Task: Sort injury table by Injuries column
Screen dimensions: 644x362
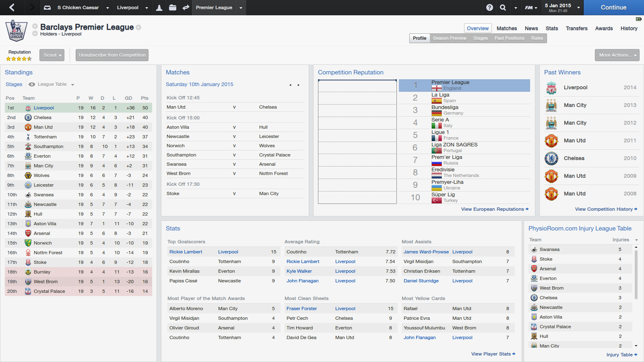Action: [621, 240]
